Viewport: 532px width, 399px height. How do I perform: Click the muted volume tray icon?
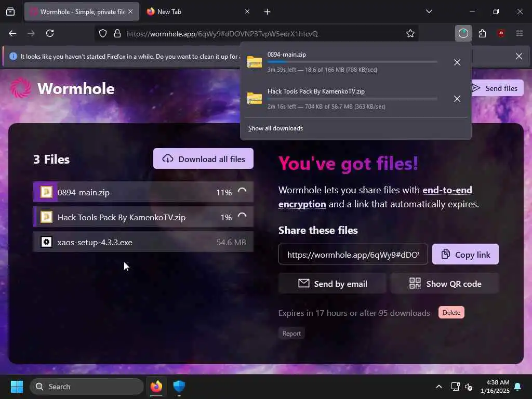[x=469, y=387]
